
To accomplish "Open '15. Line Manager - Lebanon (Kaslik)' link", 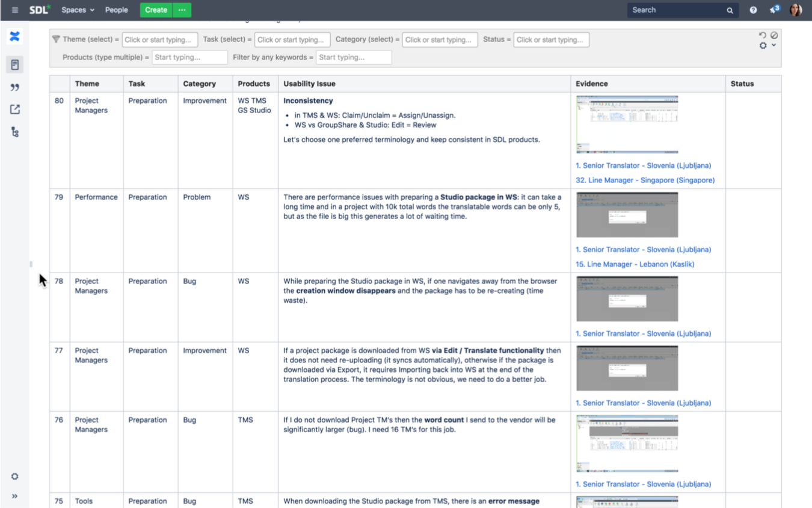I will click(x=635, y=264).
